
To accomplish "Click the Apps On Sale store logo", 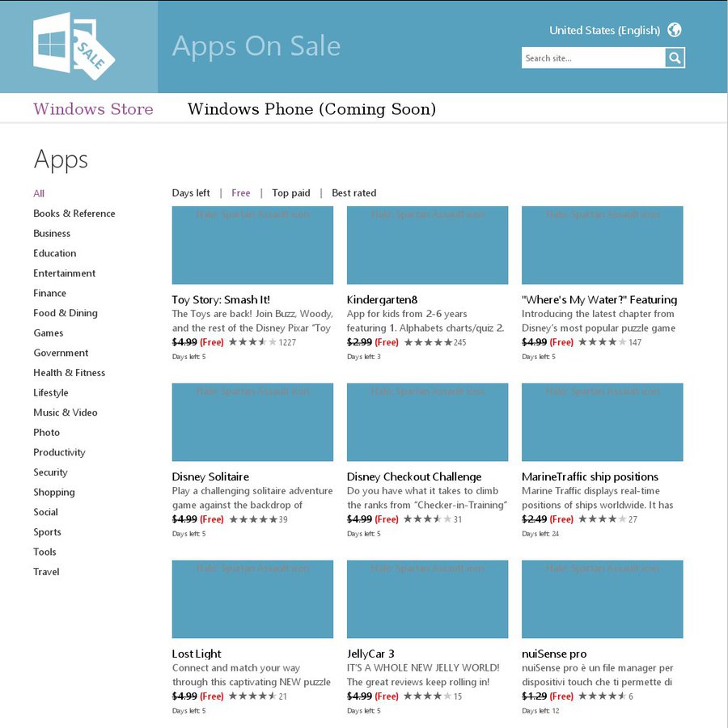I will (x=74, y=46).
